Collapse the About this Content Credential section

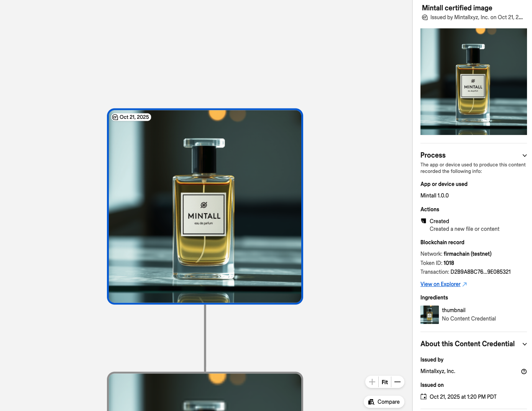[x=525, y=344]
